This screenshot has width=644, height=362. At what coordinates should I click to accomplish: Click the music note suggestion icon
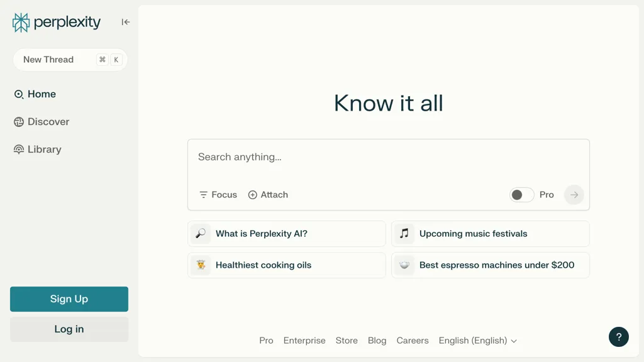404,234
